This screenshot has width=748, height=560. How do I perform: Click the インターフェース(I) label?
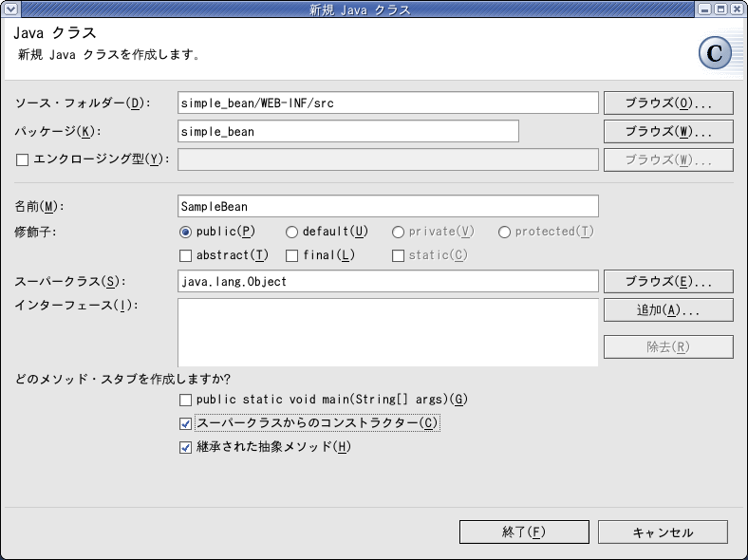76,306
